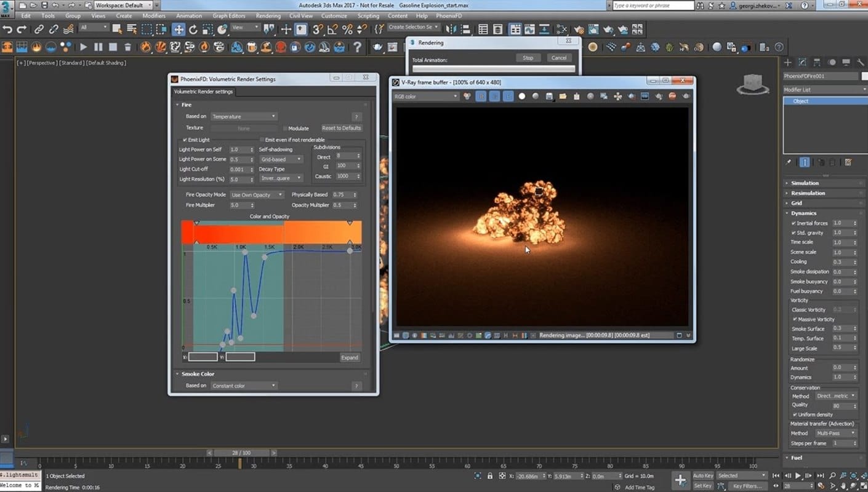Open the Rendering menu
Image resolution: width=868 pixels, height=492 pixels.
268,16
